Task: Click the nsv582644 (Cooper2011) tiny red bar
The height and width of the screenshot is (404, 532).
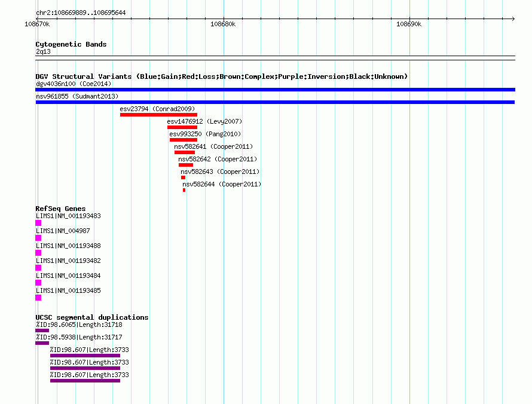Action: coord(184,190)
